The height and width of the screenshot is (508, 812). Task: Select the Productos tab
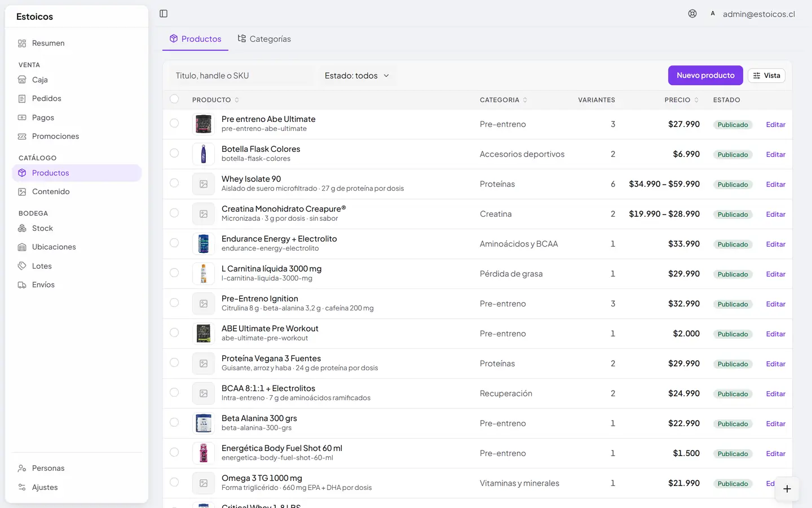point(195,39)
